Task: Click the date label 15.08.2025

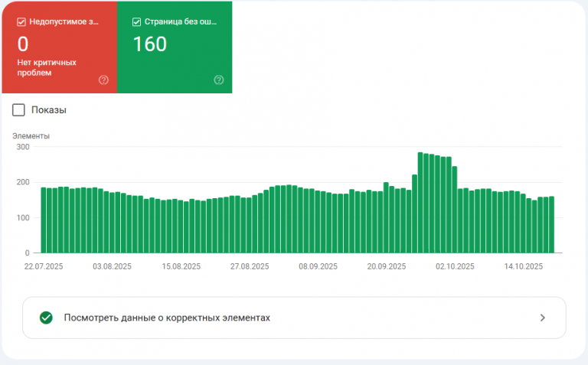Action: point(181,266)
